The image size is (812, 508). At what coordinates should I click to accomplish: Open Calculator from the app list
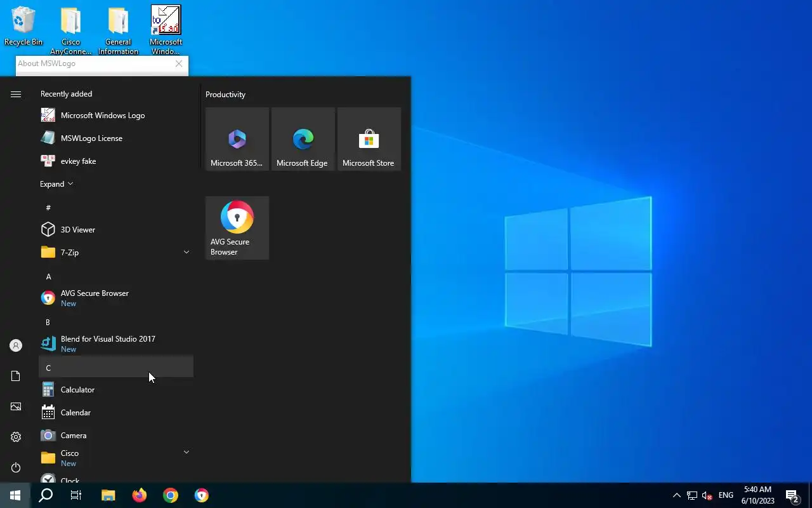tap(116, 390)
